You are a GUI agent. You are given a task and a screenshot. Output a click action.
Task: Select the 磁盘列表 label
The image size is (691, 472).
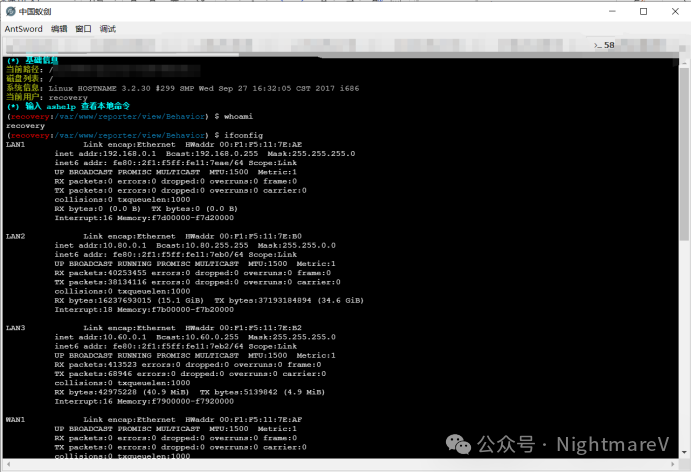coord(25,79)
